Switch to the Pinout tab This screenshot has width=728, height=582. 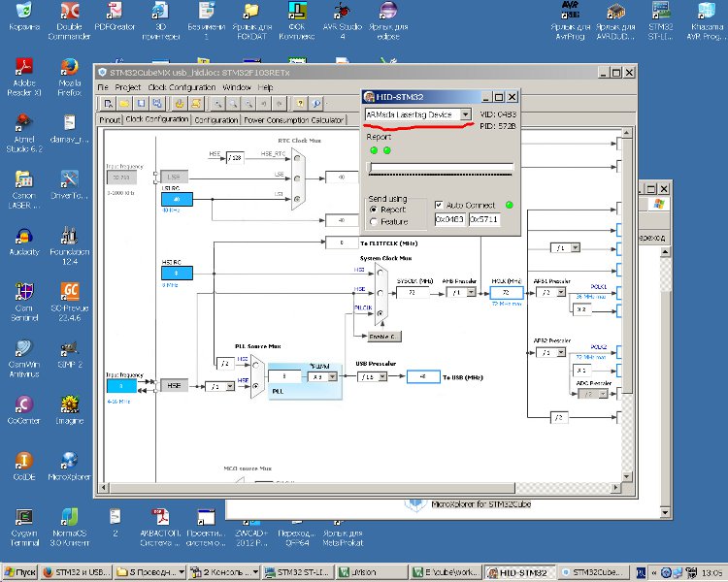tap(110, 119)
